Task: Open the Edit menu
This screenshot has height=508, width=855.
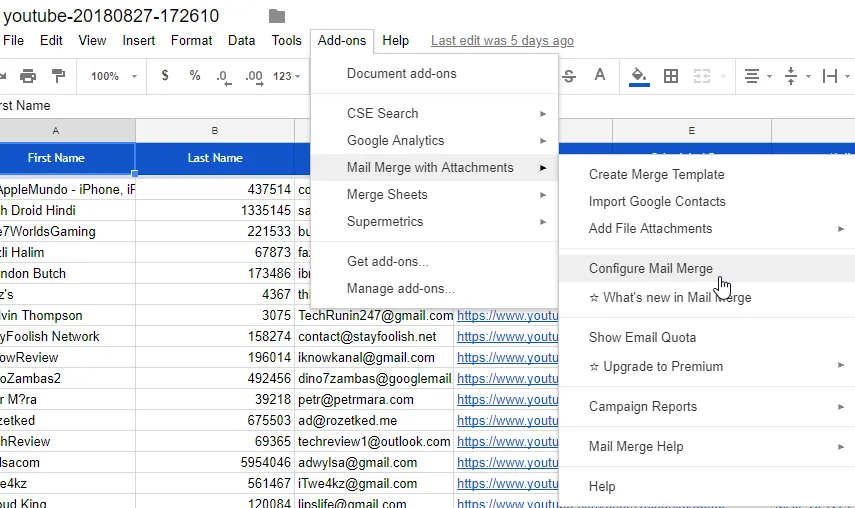Action: click(x=51, y=41)
